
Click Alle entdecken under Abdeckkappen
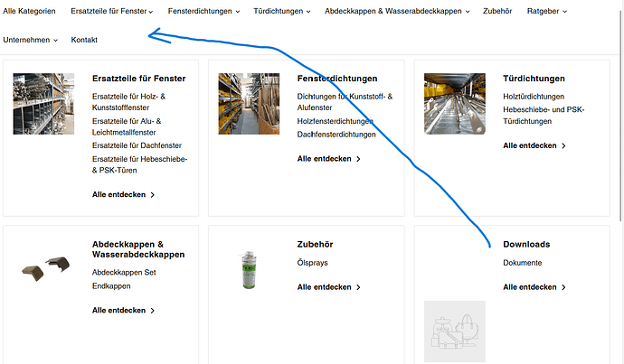pos(123,310)
